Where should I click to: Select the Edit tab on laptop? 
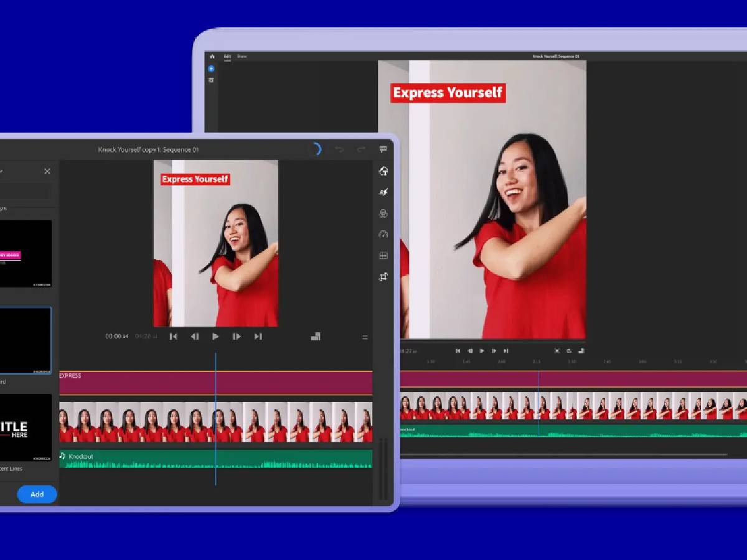(x=227, y=57)
